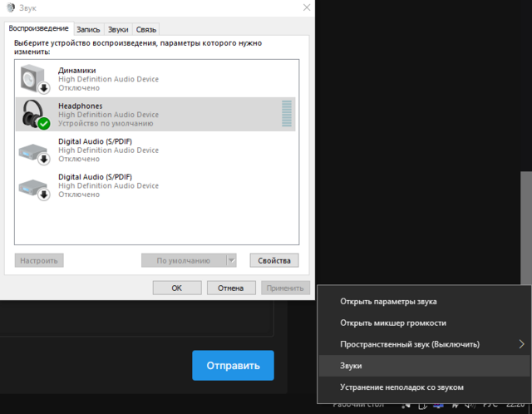
Task: Choose Открыть микшер громкости menu entry
Action: tap(392, 323)
